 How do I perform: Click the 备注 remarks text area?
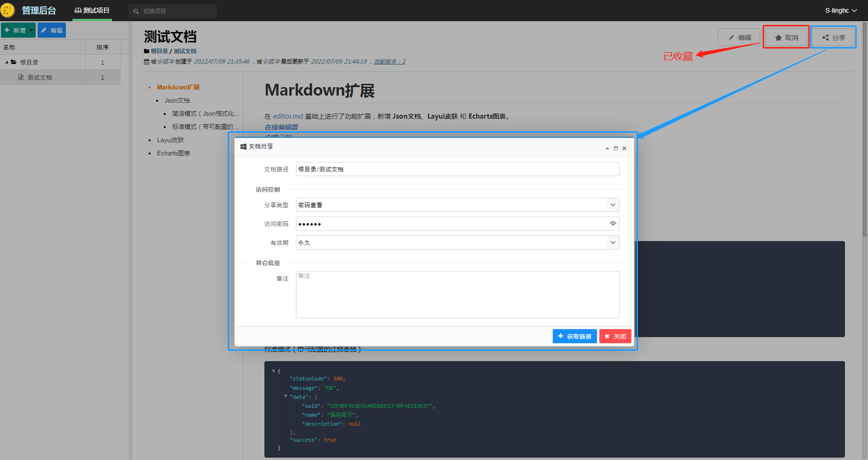(457, 295)
